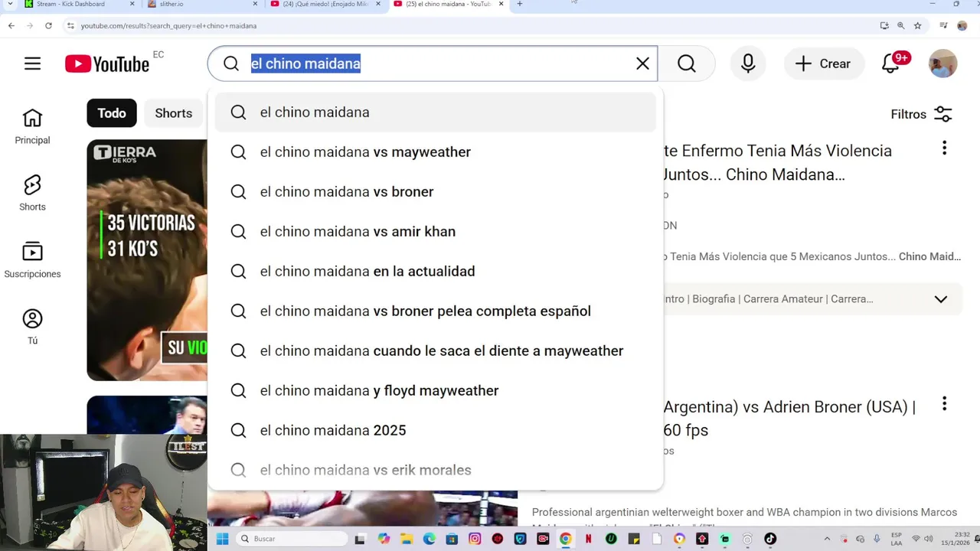Select suggestion "vs broner pelea completa español"
Screen dimensions: 980x551
pos(435,311)
